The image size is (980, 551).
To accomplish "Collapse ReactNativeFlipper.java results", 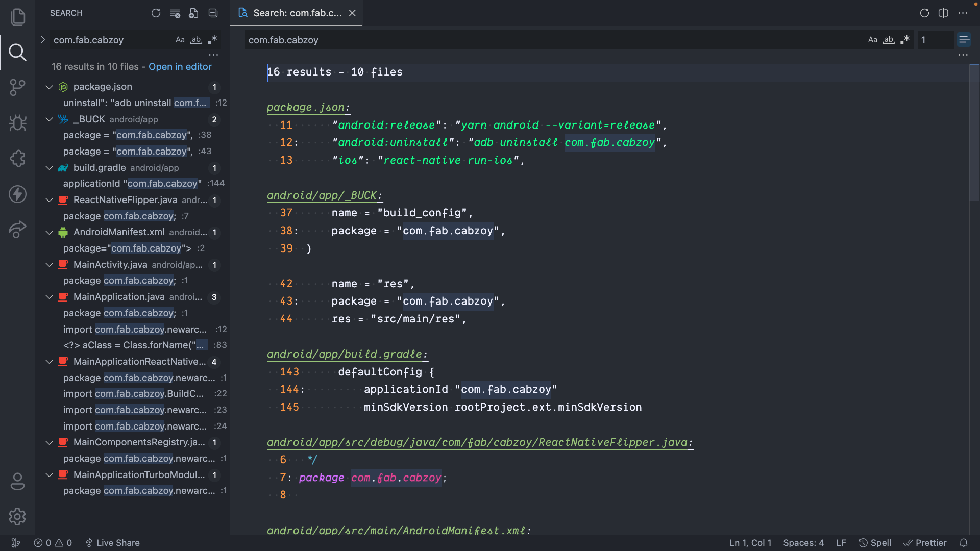I will (49, 200).
